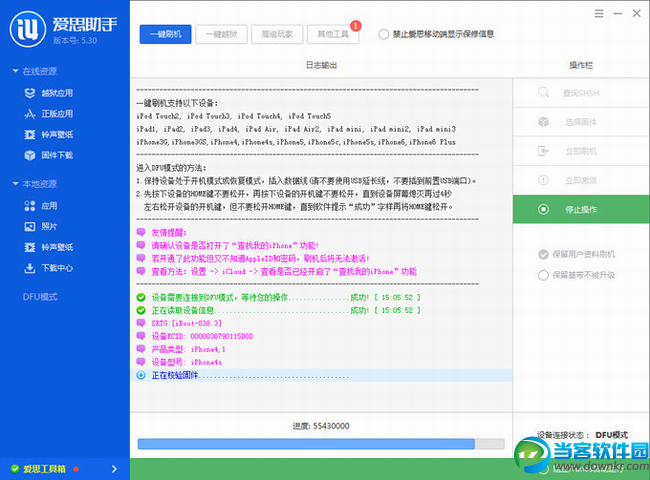This screenshot has height=480, width=650.
Task: Click the cube icon for 选择固件
Action: [543, 122]
